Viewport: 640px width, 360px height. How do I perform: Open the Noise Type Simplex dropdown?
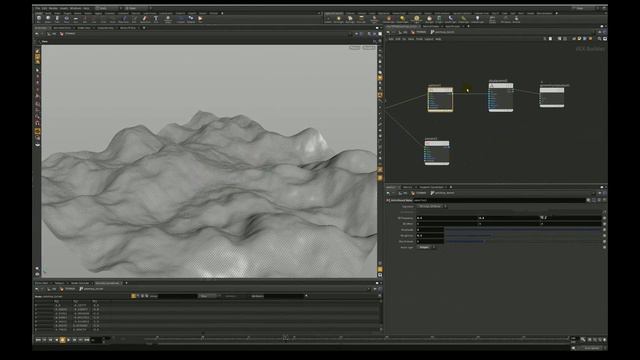[x=427, y=247]
